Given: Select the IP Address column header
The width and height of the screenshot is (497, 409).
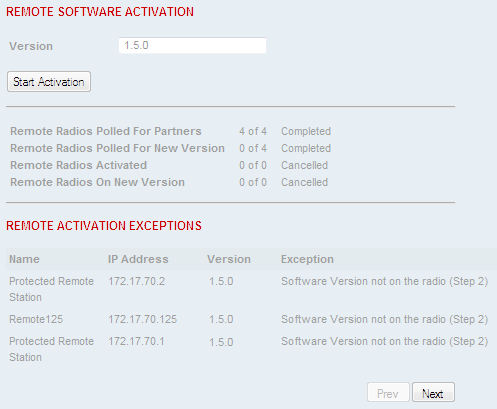Looking at the screenshot, I should point(138,259).
